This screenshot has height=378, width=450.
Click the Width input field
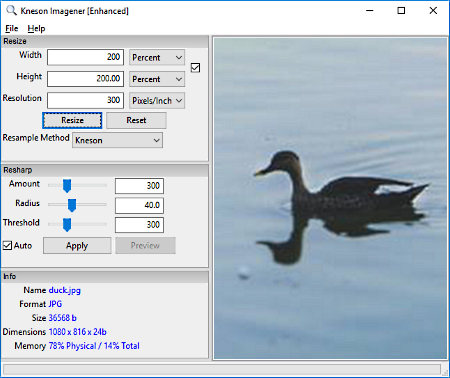(x=85, y=57)
